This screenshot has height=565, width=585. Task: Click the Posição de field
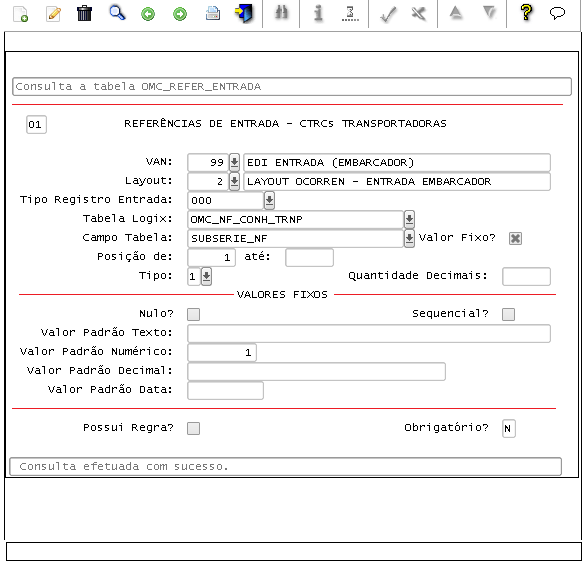[x=211, y=257]
